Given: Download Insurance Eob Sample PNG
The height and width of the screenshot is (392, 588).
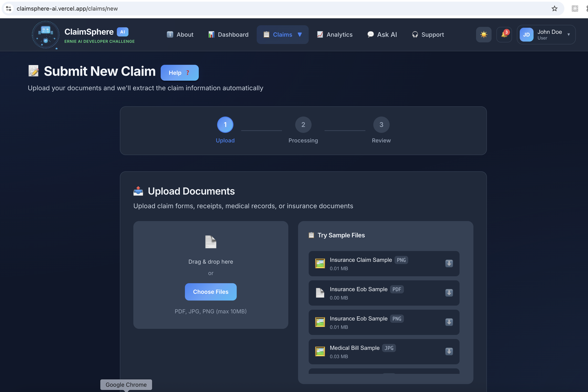Looking at the screenshot, I should click(x=449, y=322).
